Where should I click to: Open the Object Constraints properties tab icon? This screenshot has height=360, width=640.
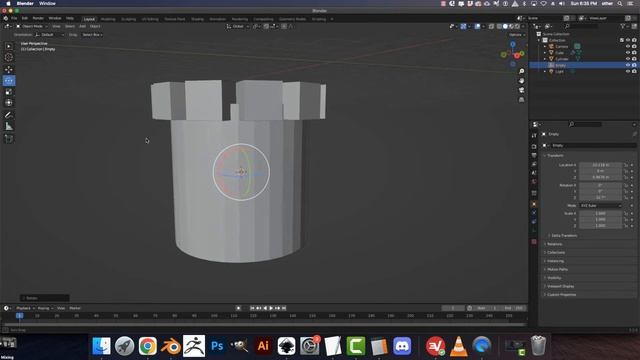(534, 222)
